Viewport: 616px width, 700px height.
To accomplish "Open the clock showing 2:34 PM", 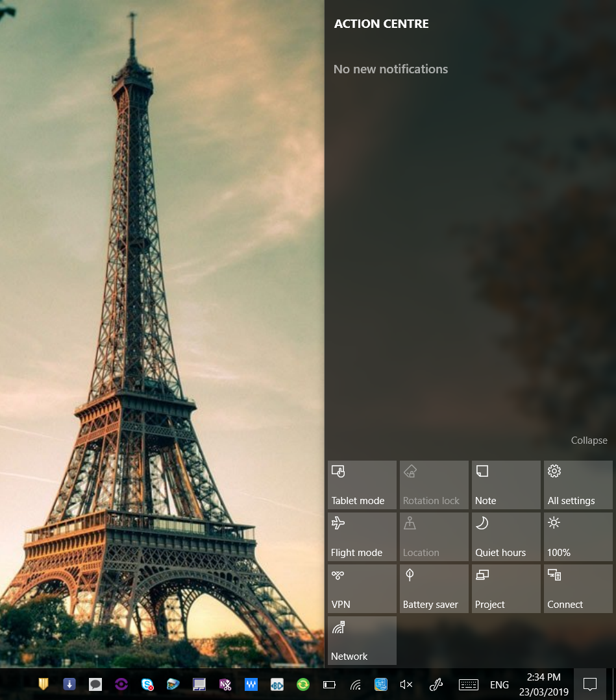I will coord(543,684).
